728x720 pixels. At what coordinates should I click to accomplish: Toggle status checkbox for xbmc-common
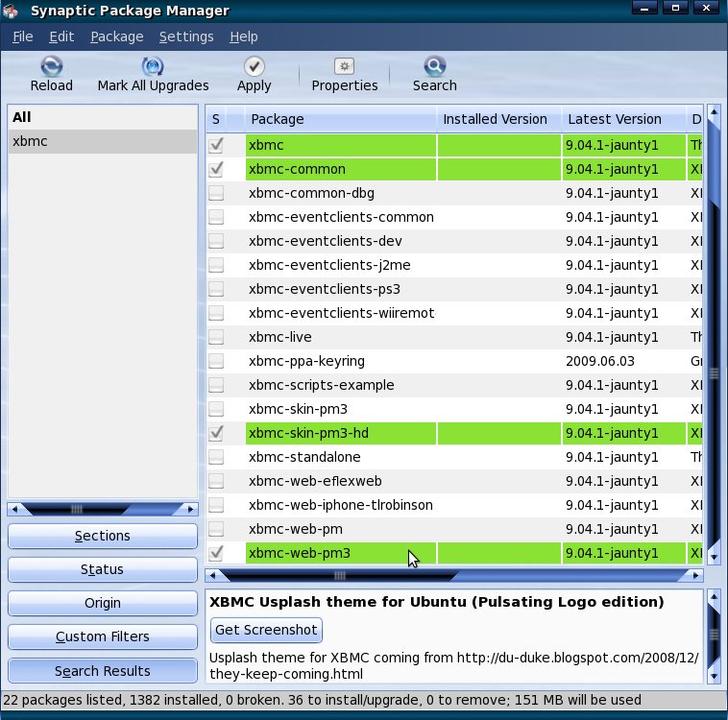[x=216, y=169]
